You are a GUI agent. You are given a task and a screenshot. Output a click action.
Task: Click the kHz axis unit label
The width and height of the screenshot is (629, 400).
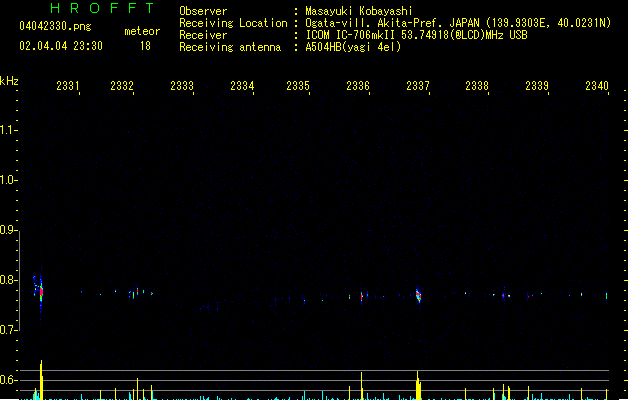point(9,81)
